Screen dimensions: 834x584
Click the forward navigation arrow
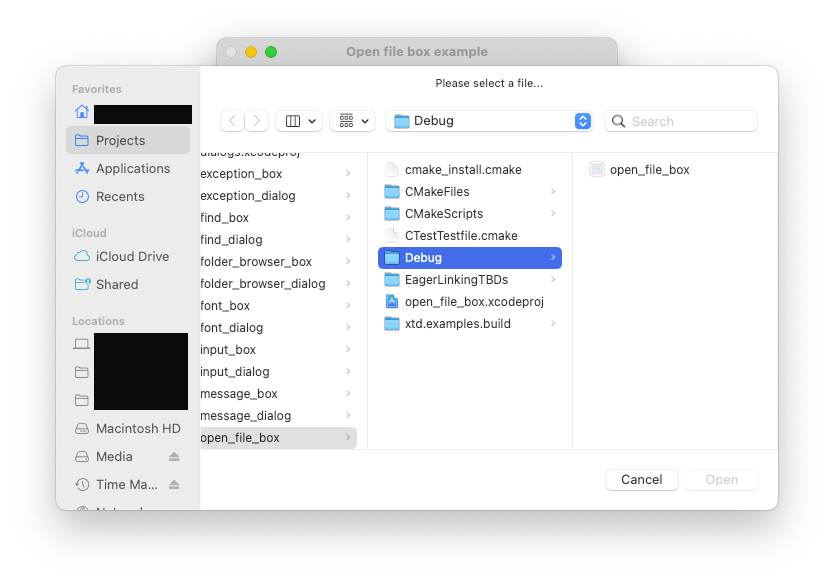click(x=257, y=121)
